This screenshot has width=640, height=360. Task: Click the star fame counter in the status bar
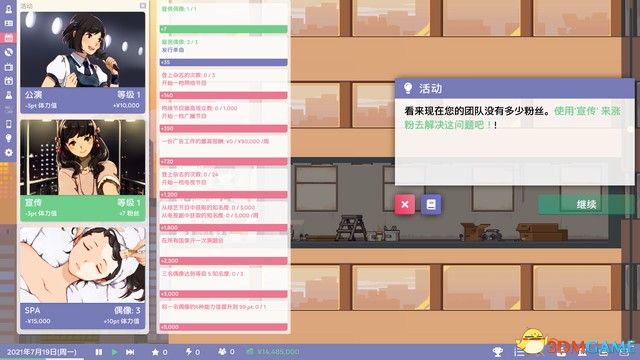159,352
